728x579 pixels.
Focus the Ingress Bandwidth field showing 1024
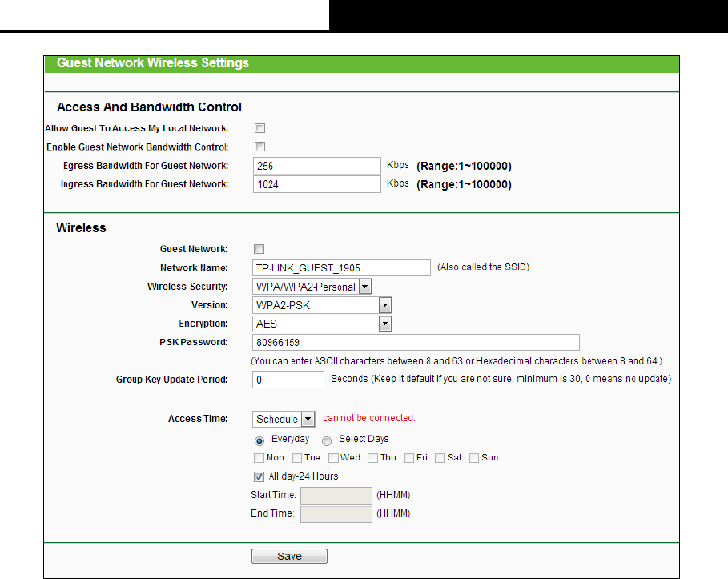coord(316,184)
